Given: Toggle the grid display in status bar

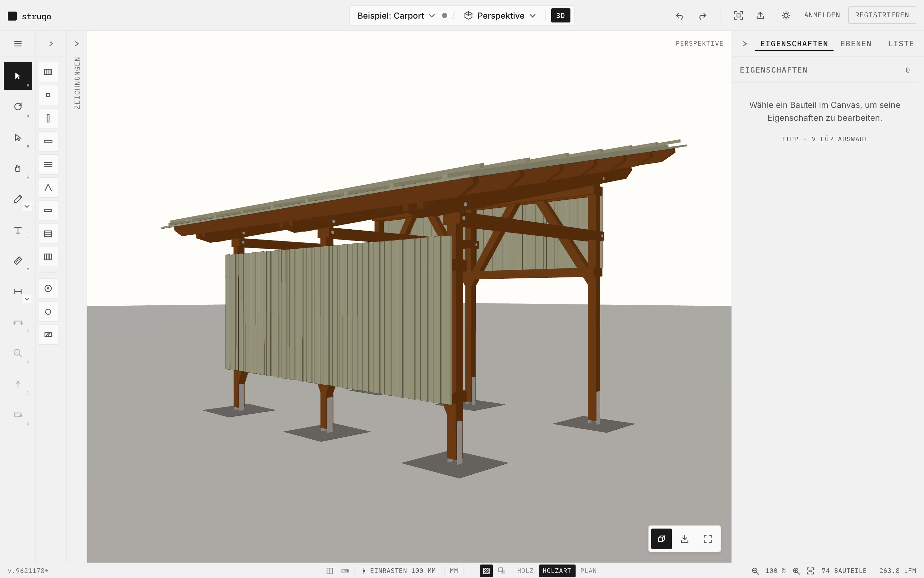Looking at the screenshot, I should [330, 571].
